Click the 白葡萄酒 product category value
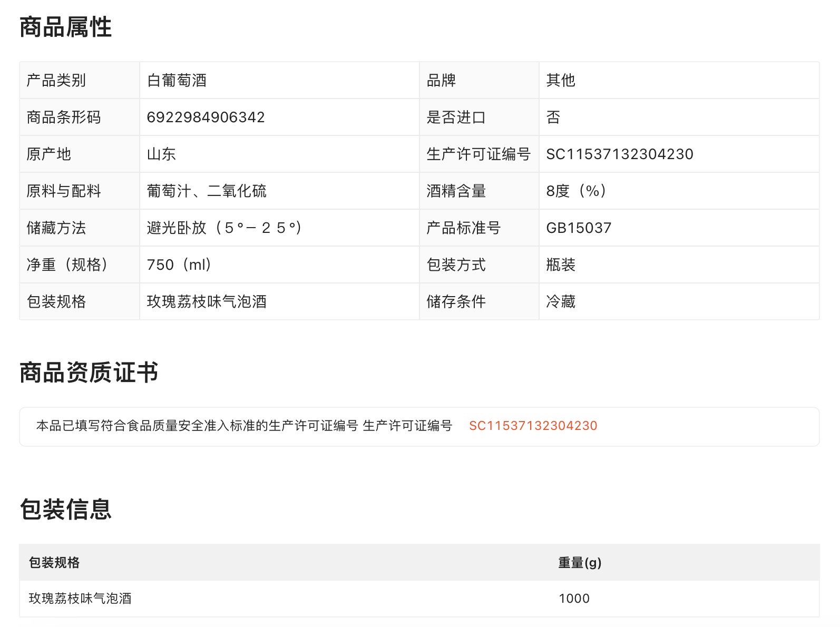Image resolution: width=840 pixels, height=627 pixels. [177, 80]
